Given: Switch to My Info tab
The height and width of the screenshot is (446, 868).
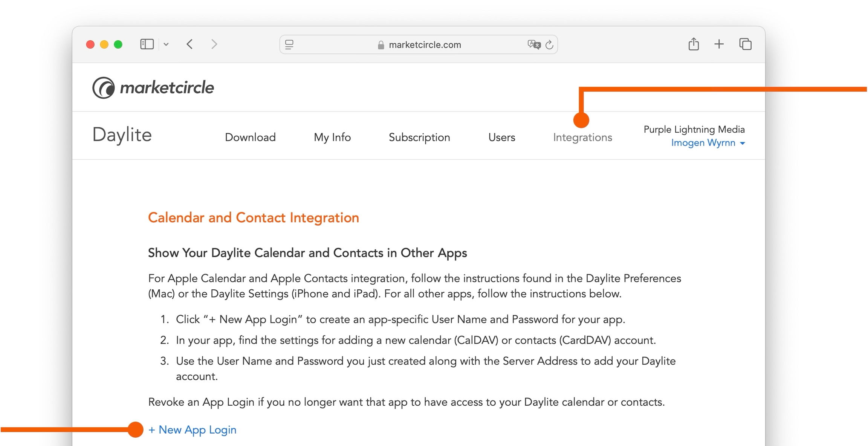Looking at the screenshot, I should click(332, 137).
